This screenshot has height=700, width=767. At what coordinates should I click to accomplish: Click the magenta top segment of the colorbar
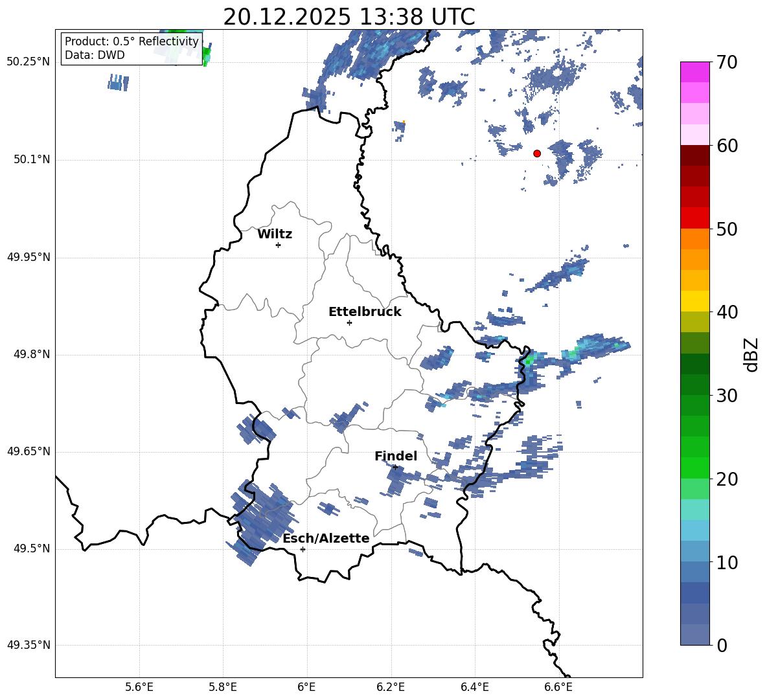click(x=695, y=73)
